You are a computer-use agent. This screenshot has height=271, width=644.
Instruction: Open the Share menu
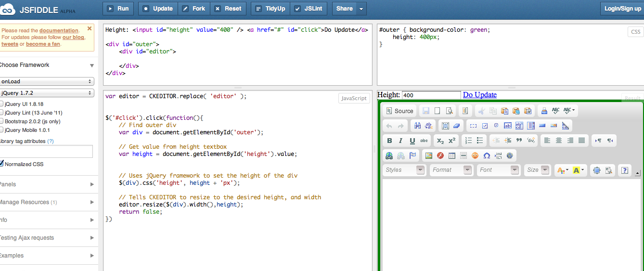[349, 9]
